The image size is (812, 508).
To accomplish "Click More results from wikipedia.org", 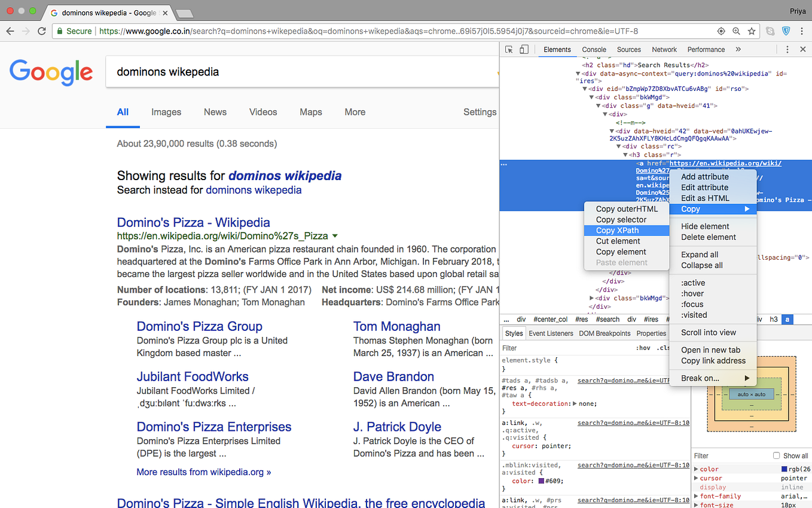I will pyautogui.click(x=203, y=472).
